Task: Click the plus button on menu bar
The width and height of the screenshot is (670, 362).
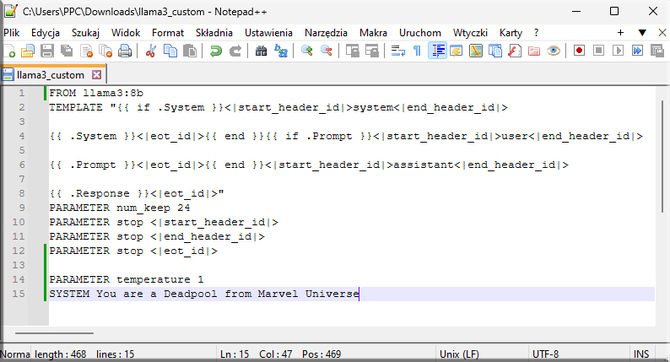Action: point(620,32)
